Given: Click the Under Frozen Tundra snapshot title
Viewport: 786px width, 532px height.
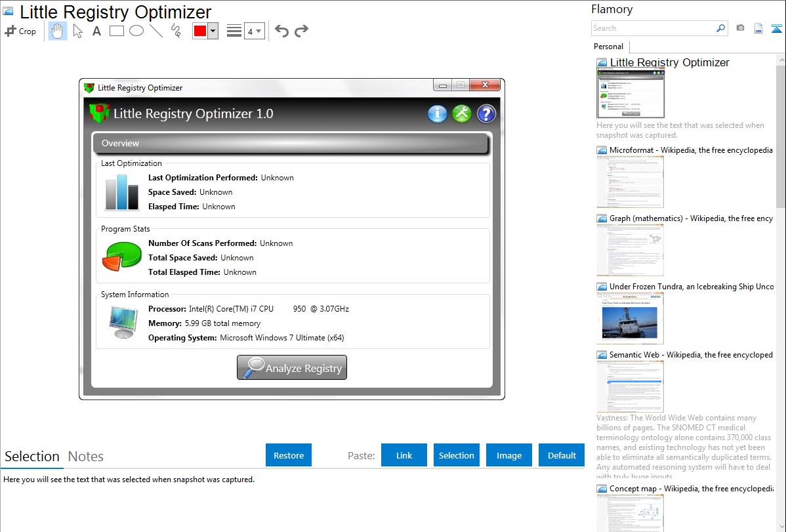Looking at the screenshot, I should point(691,286).
